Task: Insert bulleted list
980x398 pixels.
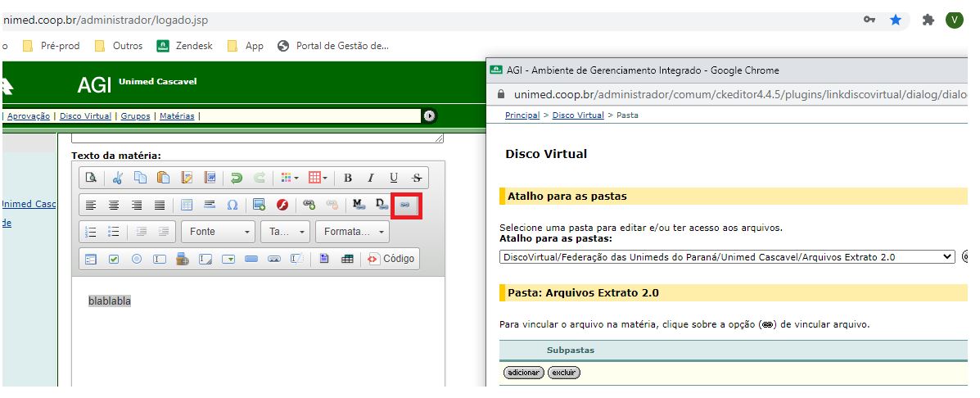Action: (114, 232)
